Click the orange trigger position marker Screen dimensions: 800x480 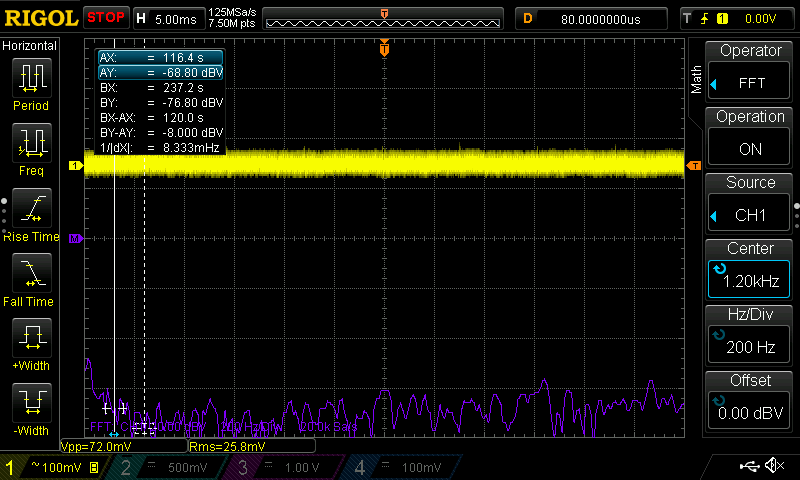click(384, 48)
